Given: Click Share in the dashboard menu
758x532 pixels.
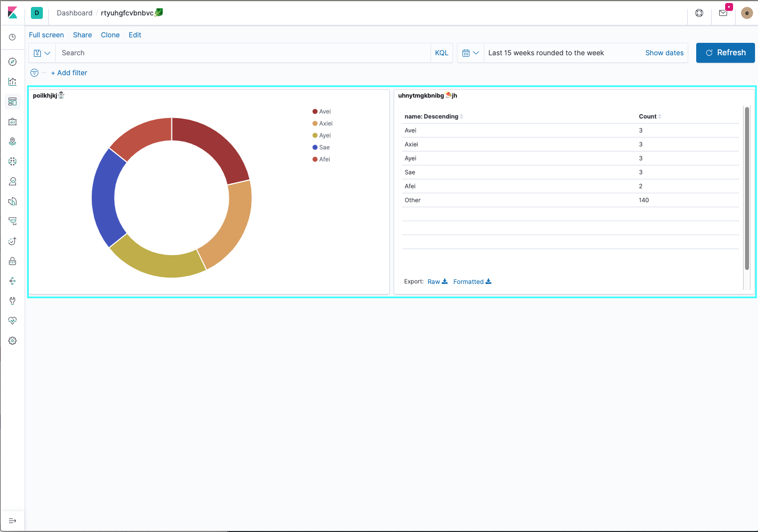Looking at the screenshot, I should [x=82, y=35].
